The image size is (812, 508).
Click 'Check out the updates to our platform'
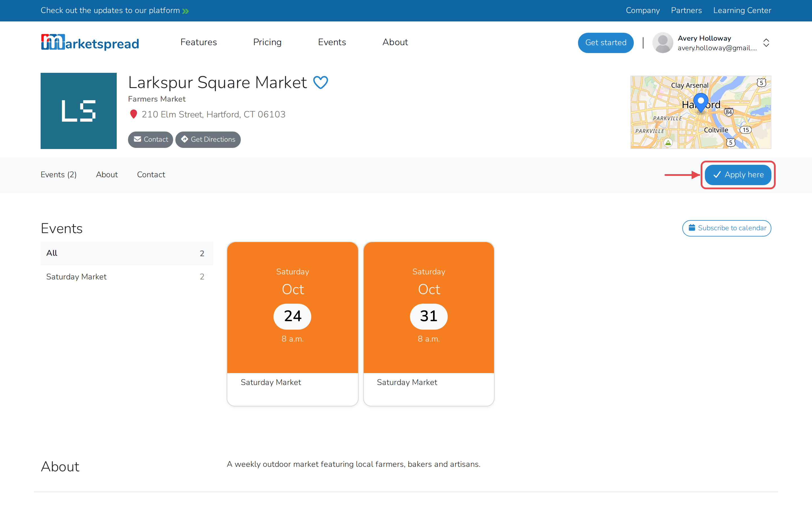click(110, 10)
